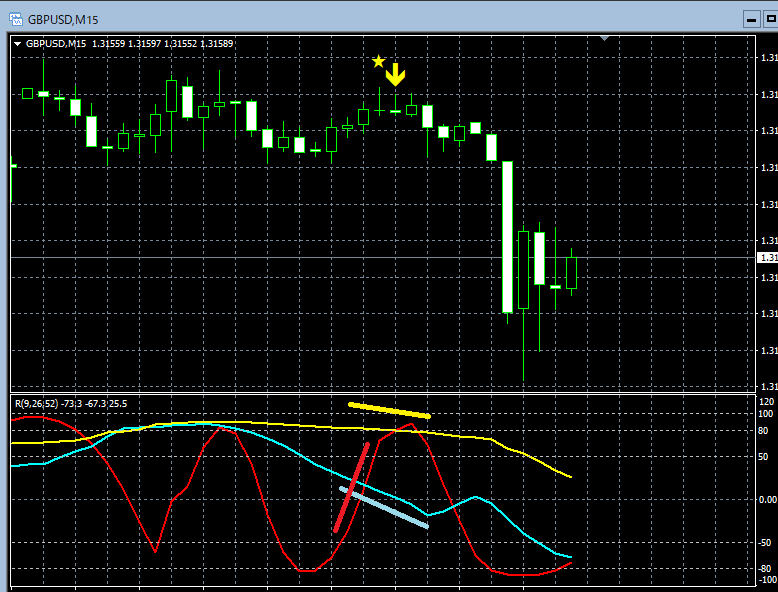The height and width of the screenshot is (592, 778).
Task: Click the horizontal gray current price line
Action: (x=383, y=258)
